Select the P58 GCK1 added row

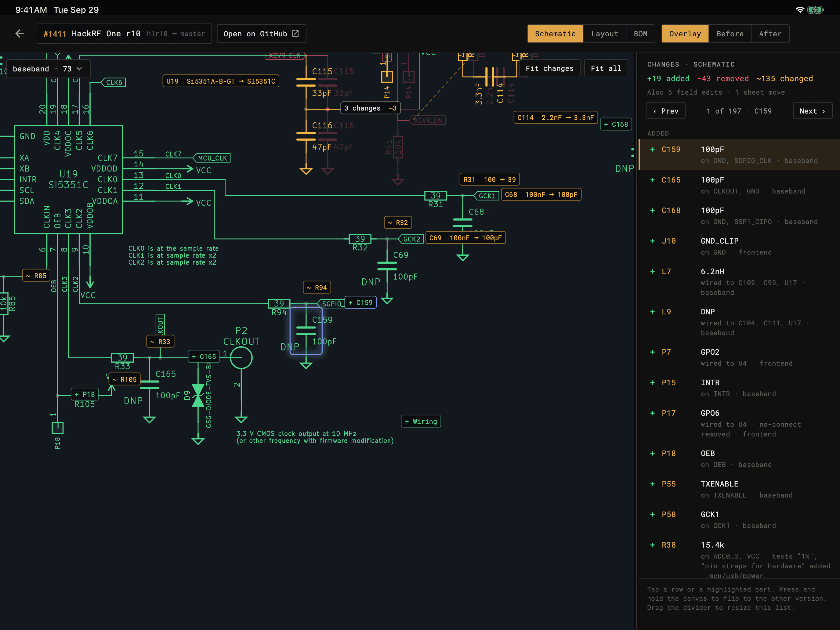739,520
